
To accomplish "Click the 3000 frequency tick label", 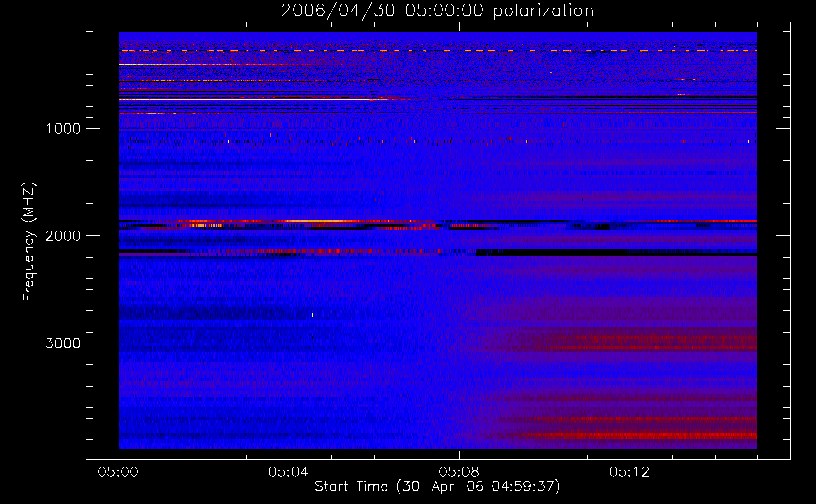I will pos(63,343).
